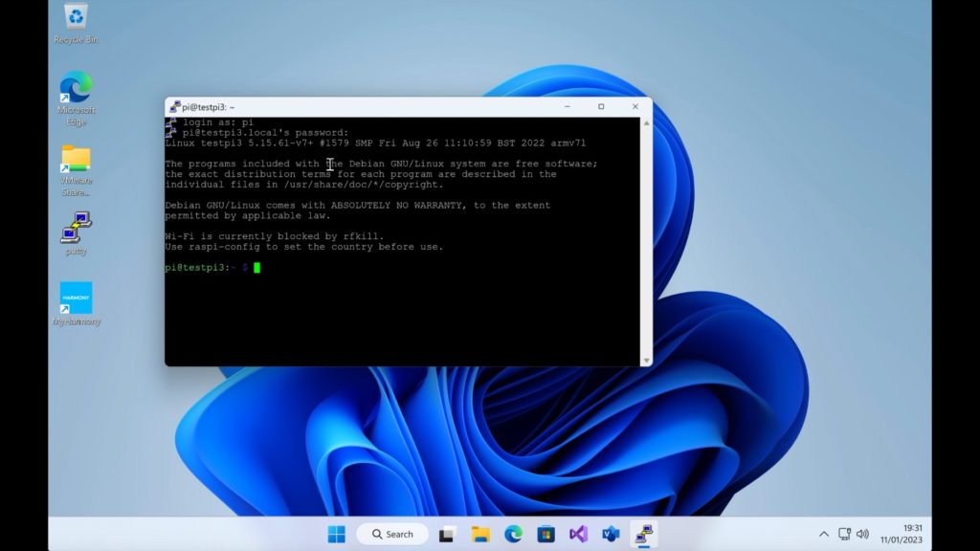Click the 'ABSOLUTELY NO WARRANTY' terminal line

pyautogui.click(x=358, y=205)
